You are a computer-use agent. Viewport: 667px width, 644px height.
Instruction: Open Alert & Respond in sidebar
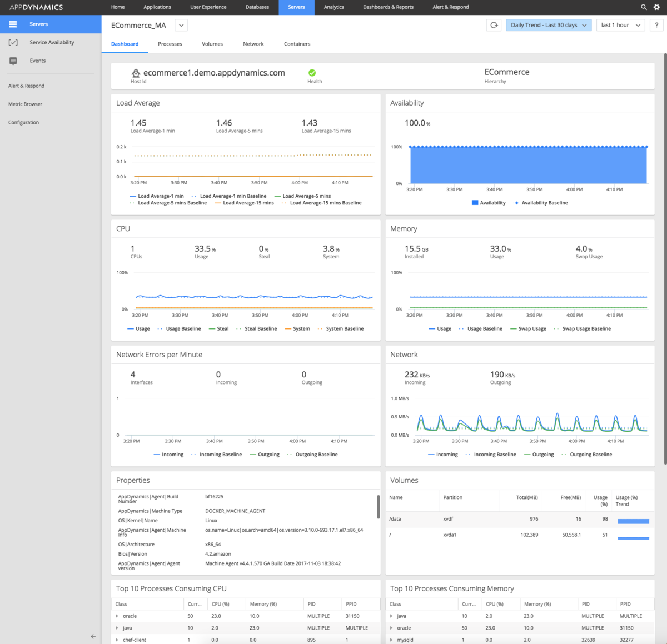[x=27, y=86]
